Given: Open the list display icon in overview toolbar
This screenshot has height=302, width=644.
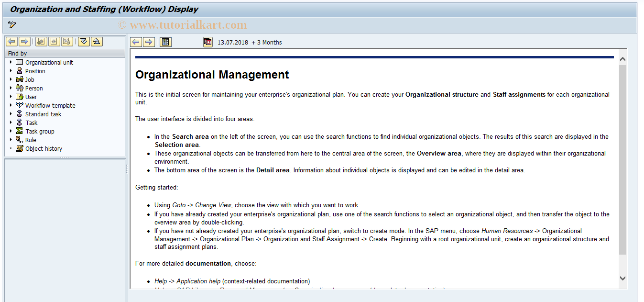Looking at the screenshot, I should click(165, 42).
